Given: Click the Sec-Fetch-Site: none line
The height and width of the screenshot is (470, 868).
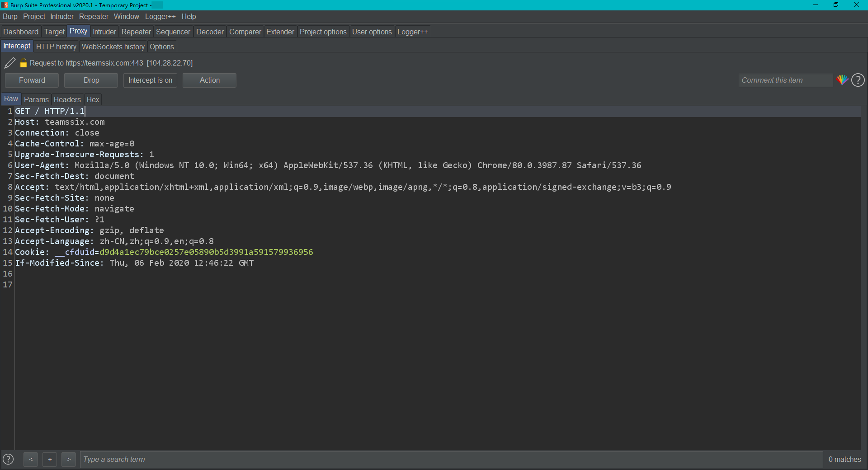Looking at the screenshot, I should [65, 198].
